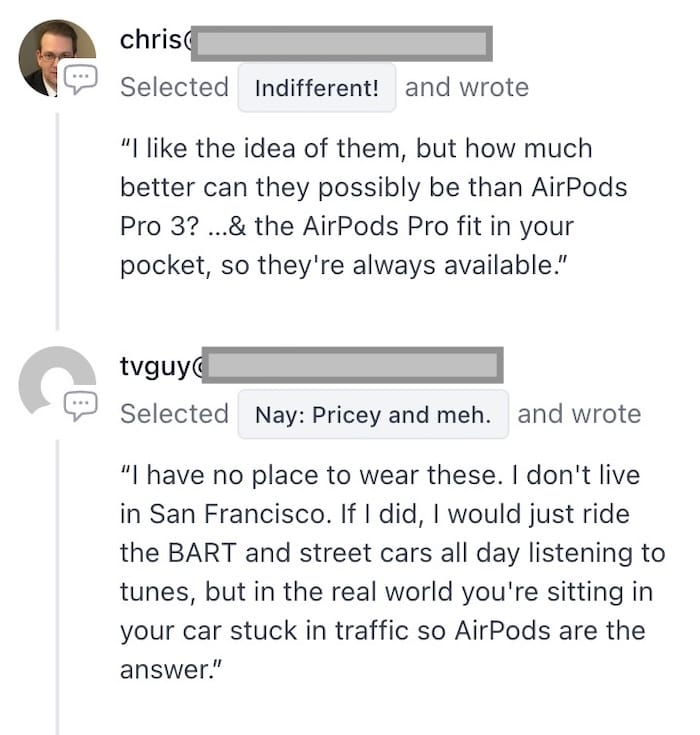Click chris's quote starting 'I like the idea'

pyautogui.click(x=374, y=207)
